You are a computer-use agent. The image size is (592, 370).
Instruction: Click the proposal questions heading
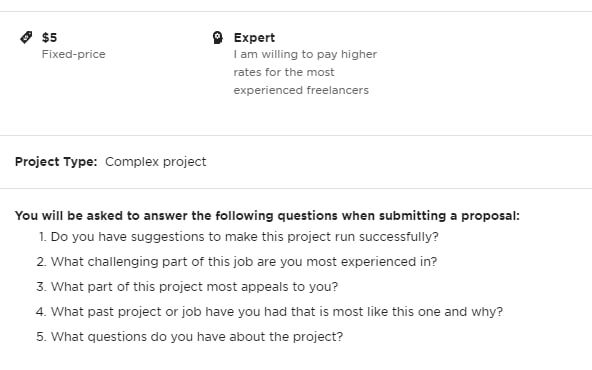[267, 216]
